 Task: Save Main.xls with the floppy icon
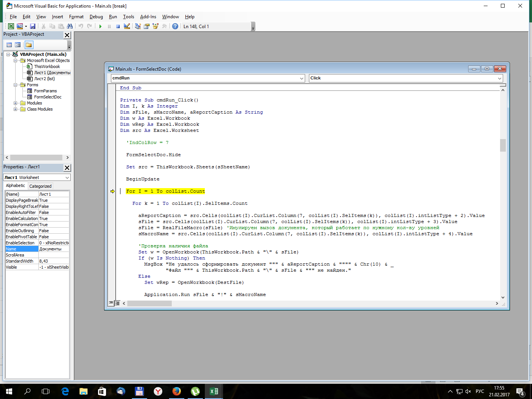click(33, 26)
